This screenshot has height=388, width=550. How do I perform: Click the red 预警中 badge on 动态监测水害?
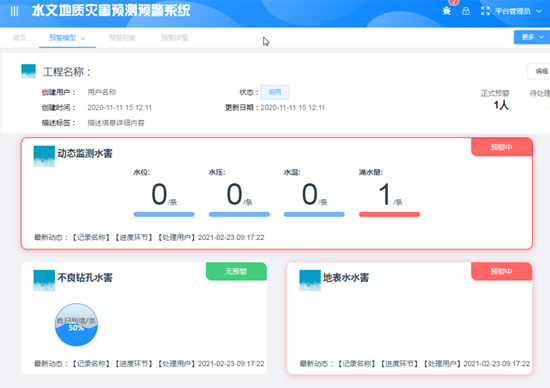[x=502, y=147]
